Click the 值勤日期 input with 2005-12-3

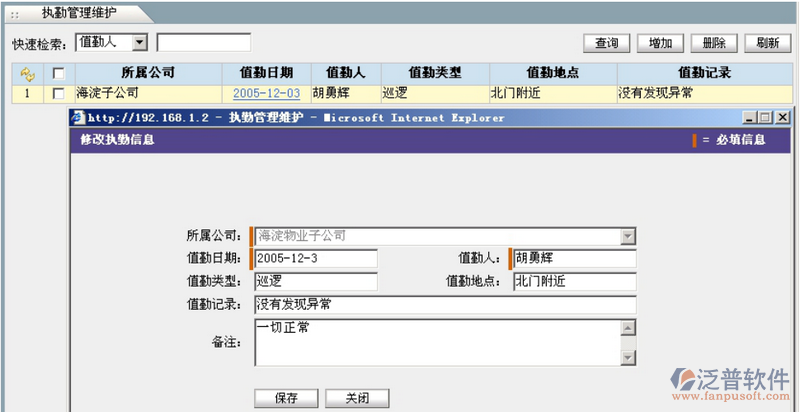pos(316,259)
